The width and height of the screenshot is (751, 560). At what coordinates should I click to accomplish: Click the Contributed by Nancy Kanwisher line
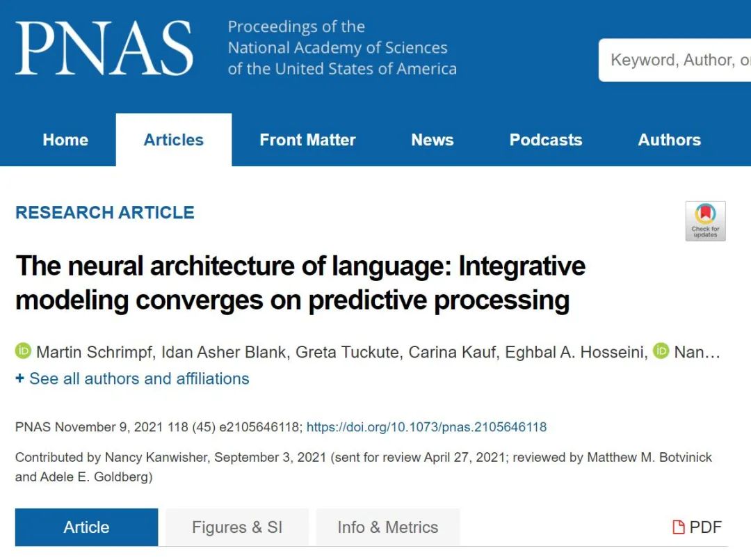tap(364, 467)
